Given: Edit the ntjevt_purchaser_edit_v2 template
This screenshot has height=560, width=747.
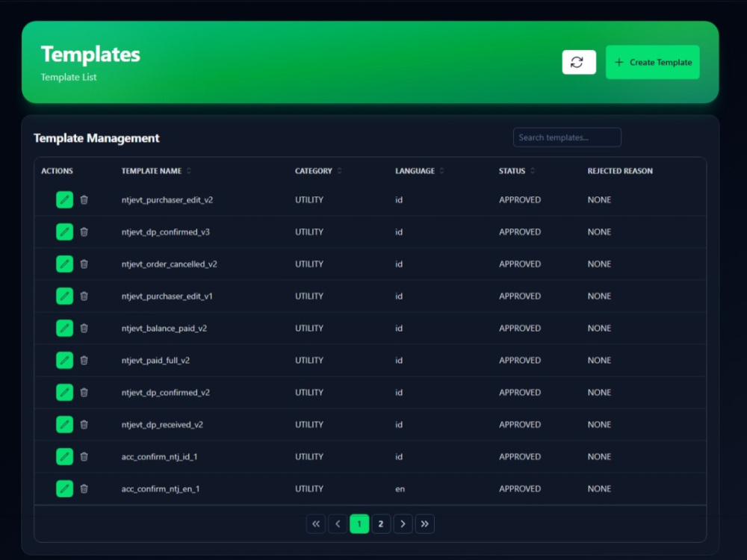Looking at the screenshot, I should [x=65, y=199].
